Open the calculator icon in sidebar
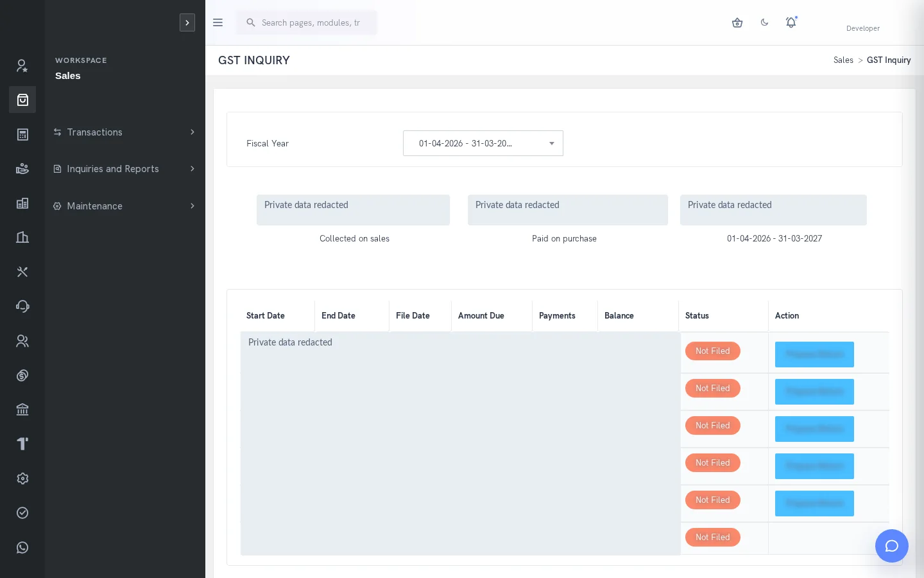The width and height of the screenshot is (924, 578). (x=22, y=134)
